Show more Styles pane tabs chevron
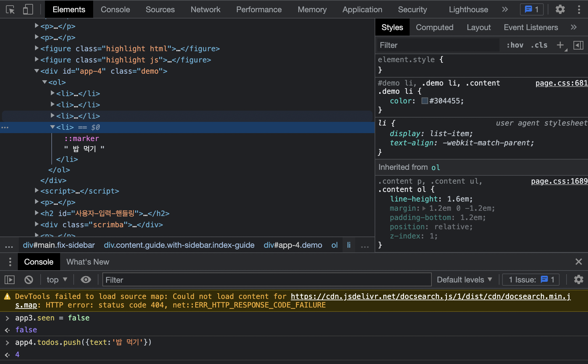The image size is (588, 364). point(573,27)
